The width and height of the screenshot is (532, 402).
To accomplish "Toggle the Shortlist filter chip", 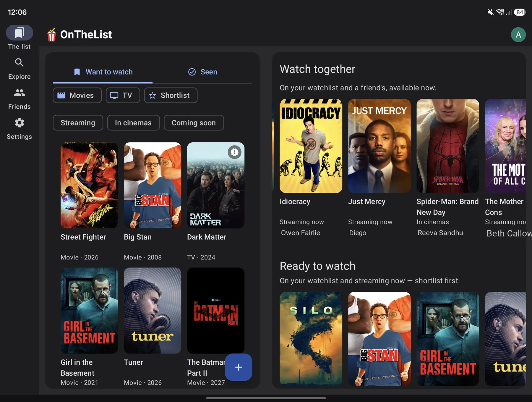I will pos(171,95).
